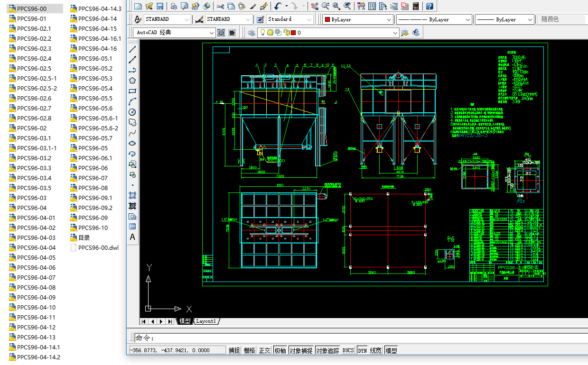Activate the Polygon drawing tool

[133, 81]
